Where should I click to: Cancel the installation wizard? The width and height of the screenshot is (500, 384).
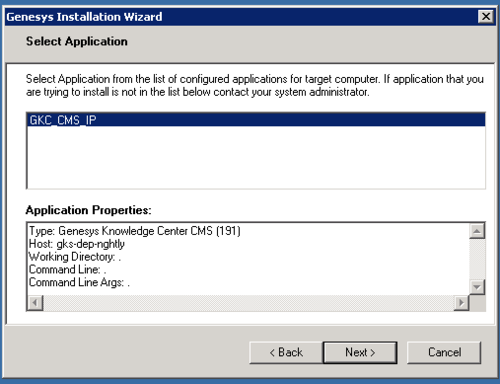point(444,352)
